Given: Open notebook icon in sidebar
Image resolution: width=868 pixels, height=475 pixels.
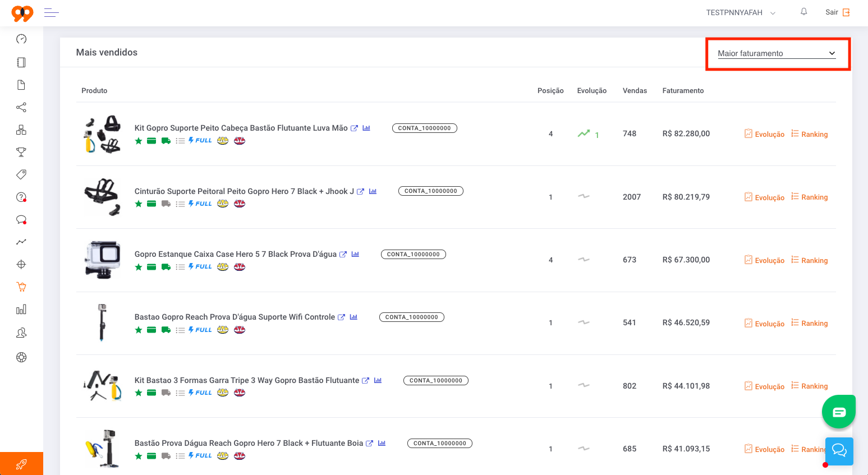Looking at the screenshot, I should point(21,62).
